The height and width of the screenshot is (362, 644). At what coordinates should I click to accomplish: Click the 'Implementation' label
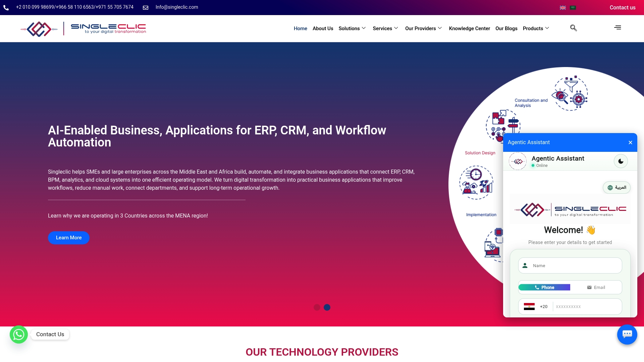481,215
